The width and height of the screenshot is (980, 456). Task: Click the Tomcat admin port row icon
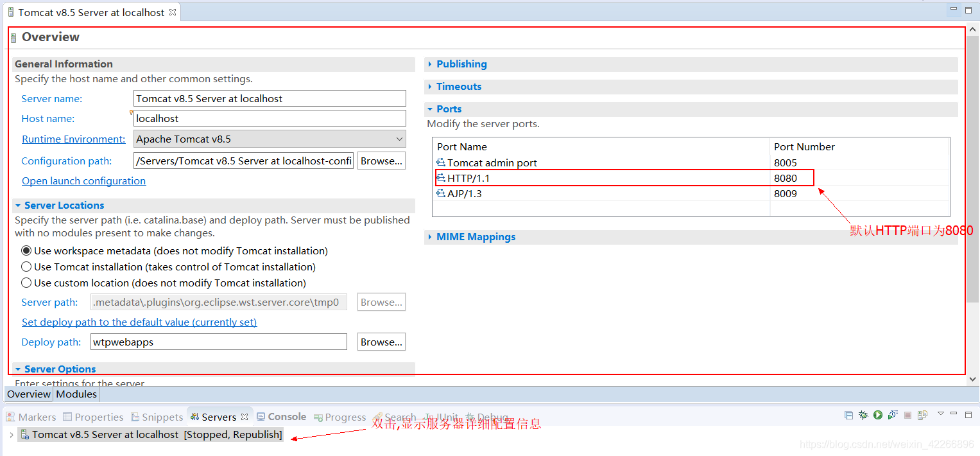(441, 162)
